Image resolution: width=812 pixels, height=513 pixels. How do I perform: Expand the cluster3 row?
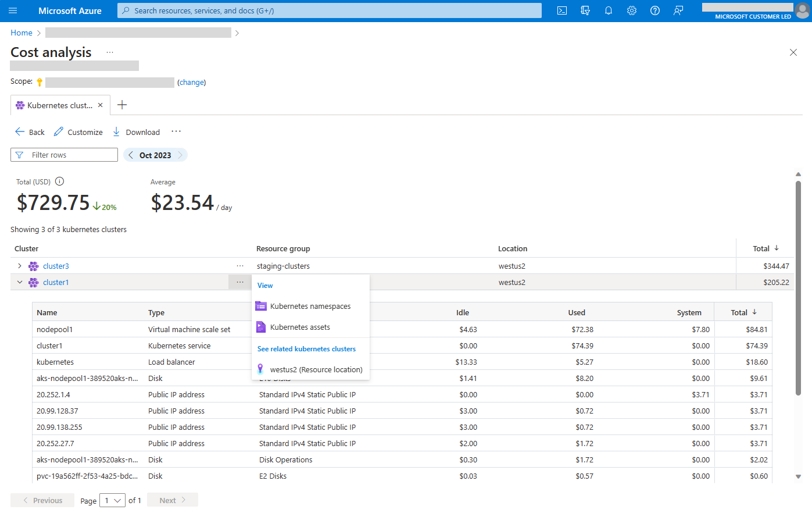[x=19, y=266]
